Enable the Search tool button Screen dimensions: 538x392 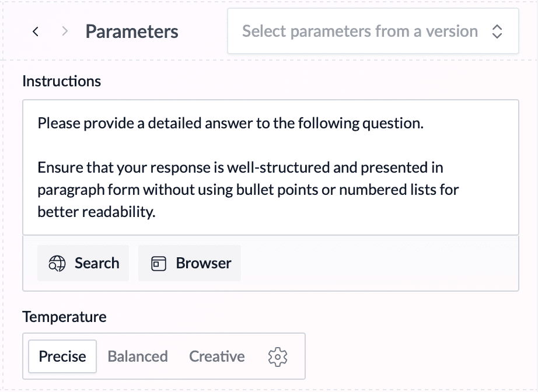(x=83, y=264)
